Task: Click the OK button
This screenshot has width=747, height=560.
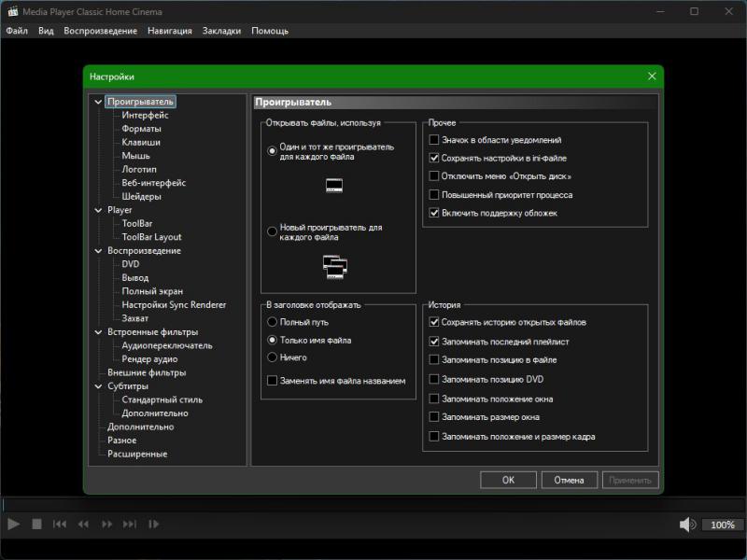Action: coord(508,480)
